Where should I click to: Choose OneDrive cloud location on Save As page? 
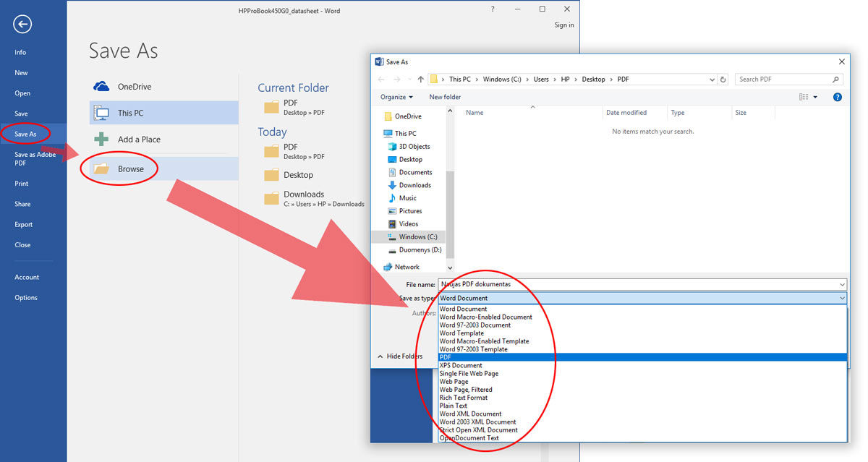coord(163,87)
